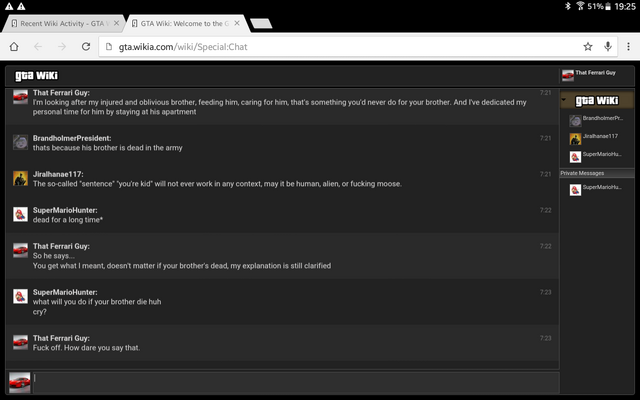
Task: Click SuperMarioHunter's avatar on 'dead for a long time' message
Action: (20, 214)
